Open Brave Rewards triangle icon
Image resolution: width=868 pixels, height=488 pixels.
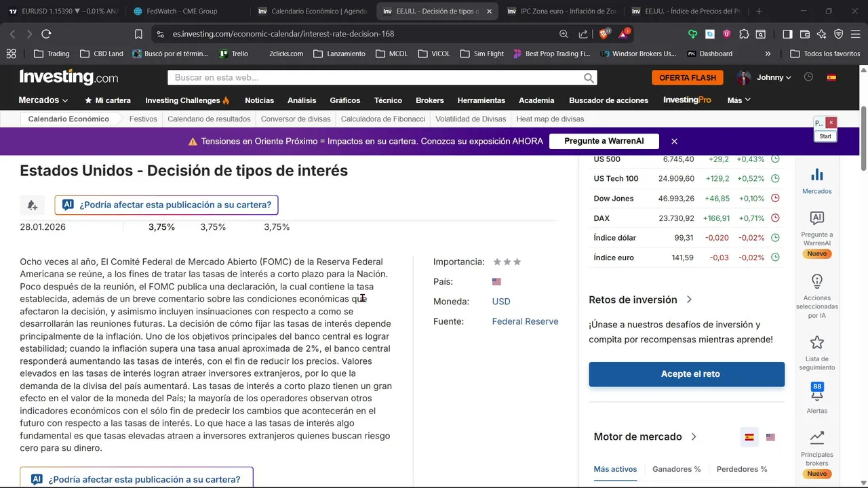[x=624, y=33]
